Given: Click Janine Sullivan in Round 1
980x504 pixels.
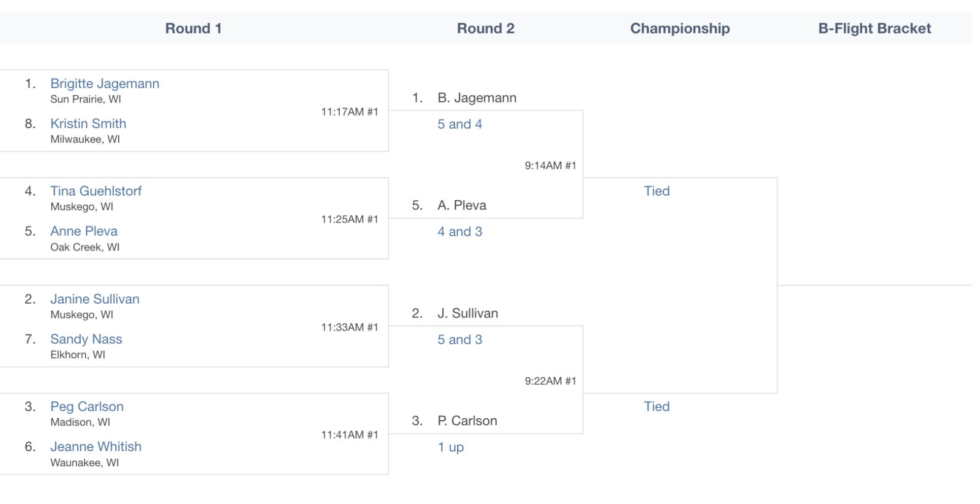Looking at the screenshot, I should point(95,299).
